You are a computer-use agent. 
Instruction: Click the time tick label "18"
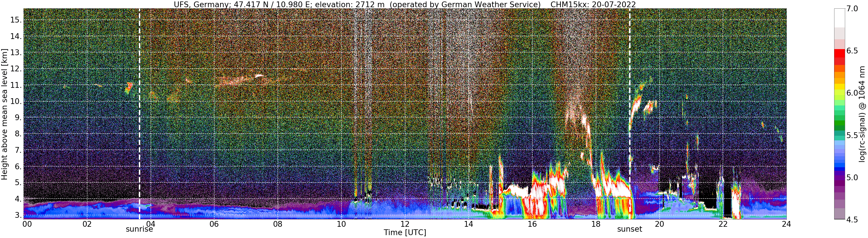pyautogui.click(x=596, y=224)
